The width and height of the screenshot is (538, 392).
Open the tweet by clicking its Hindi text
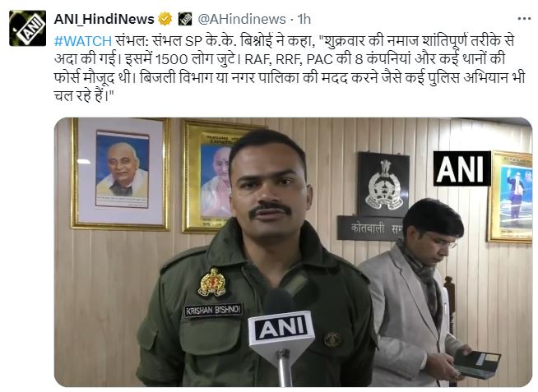coord(290,68)
